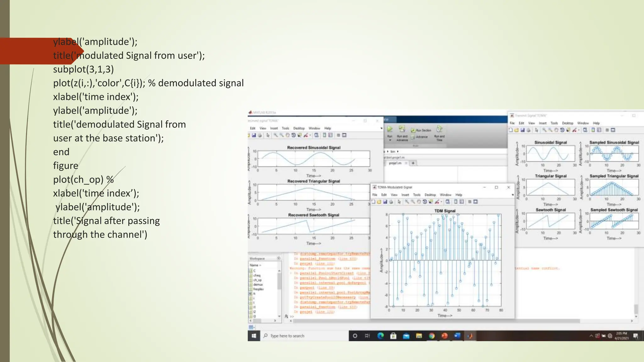
Task: Click the Data Cursor tool in Transmit Signal figure
Action: [568, 130]
